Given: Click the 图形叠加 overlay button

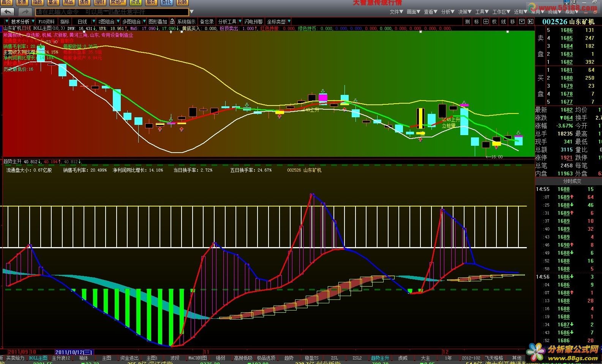Looking at the screenshot, I should click(158, 22).
